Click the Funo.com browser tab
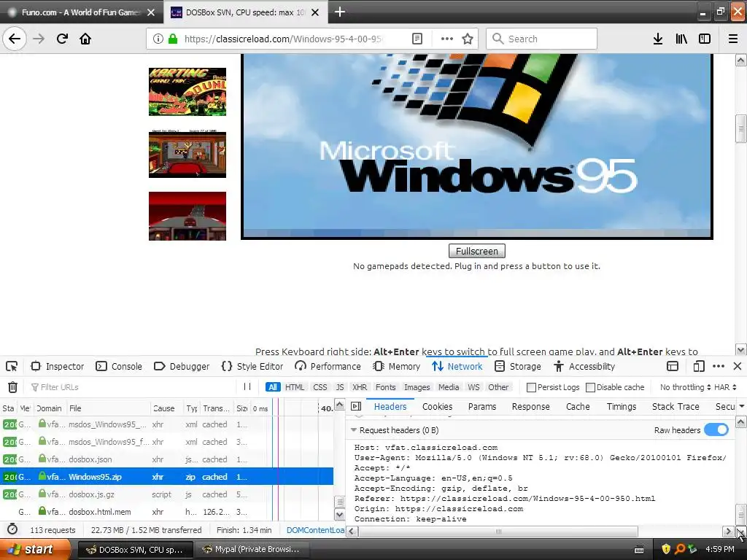 click(82, 12)
